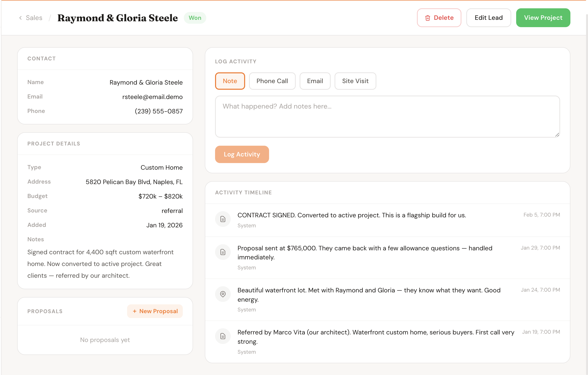Open the Edit Lead form
The image size is (588, 375).
pos(488,18)
